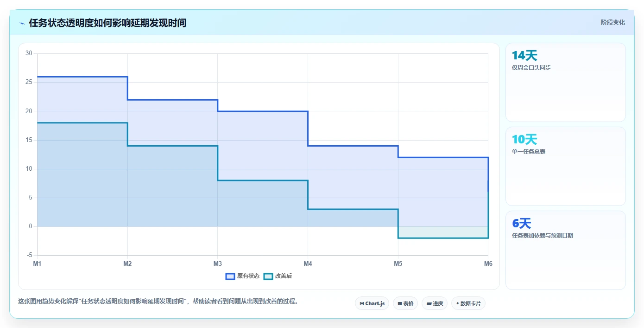Click the 任务表加依赖与预测日期 caption
The height and width of the screenshot is (328, 644).
click(x=543, y=236)
